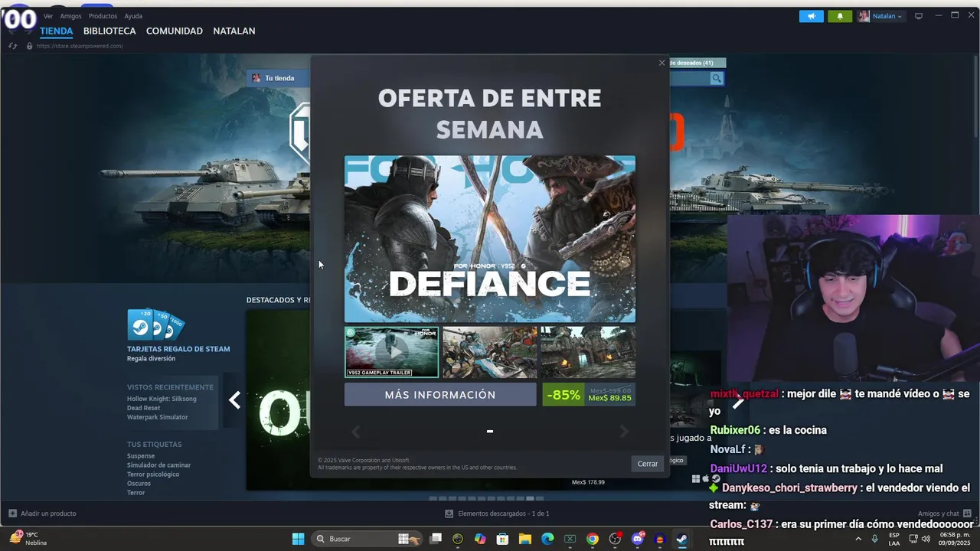Go to next offer with right arrow
The height and width of the screenshot is (551, 980).
pyautogui.click(x=624, y=432)
